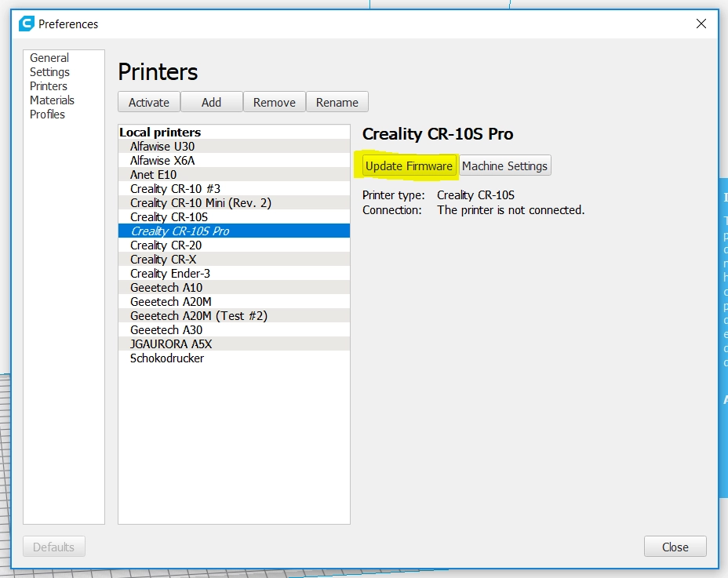Select Geeetech A30 printer
The image size is (728, 578).
(x=234, y=329)
